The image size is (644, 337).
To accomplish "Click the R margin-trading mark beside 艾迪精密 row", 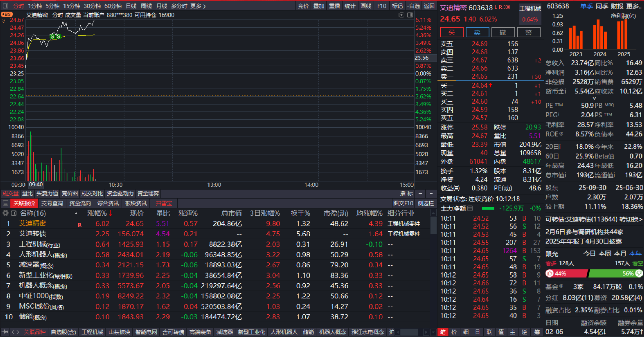I will pos(80,225).
